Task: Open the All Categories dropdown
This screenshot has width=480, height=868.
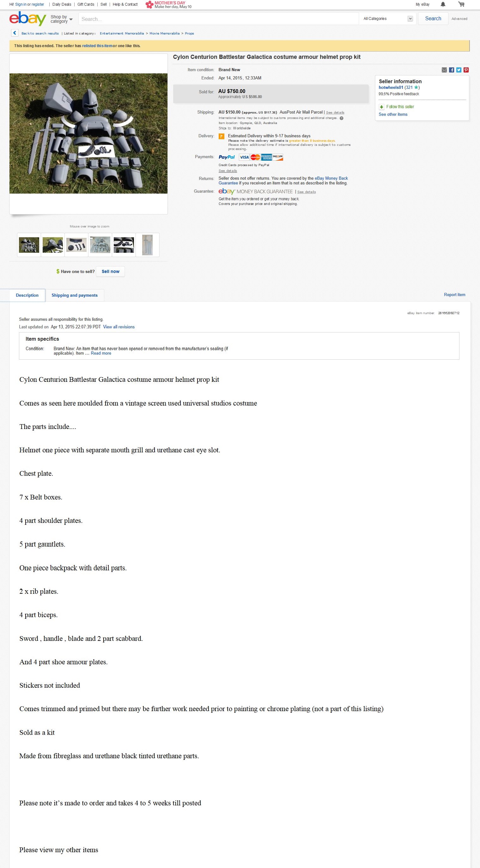Action: click(x=388, y=19)
